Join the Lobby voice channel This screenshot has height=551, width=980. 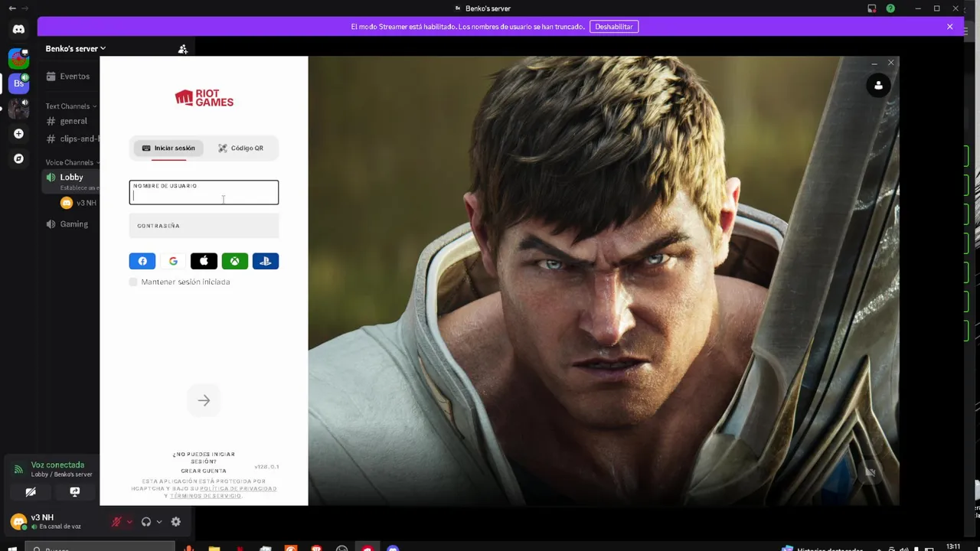(70, 181)
